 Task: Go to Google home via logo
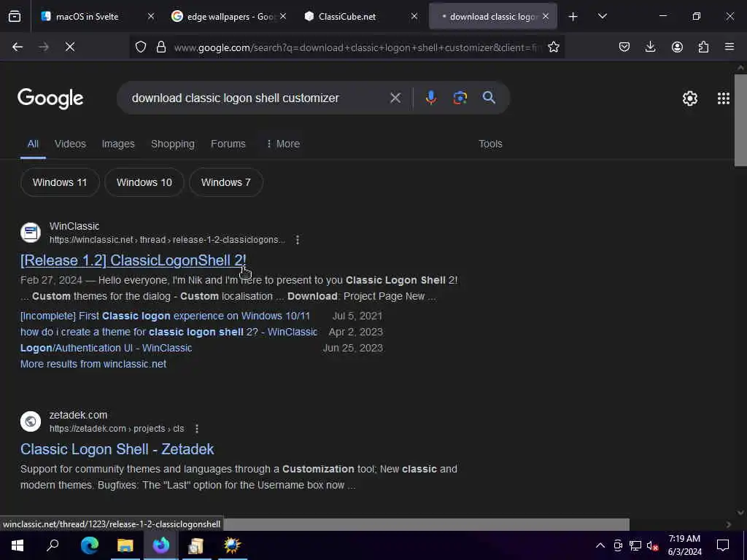tap(50, 98)
